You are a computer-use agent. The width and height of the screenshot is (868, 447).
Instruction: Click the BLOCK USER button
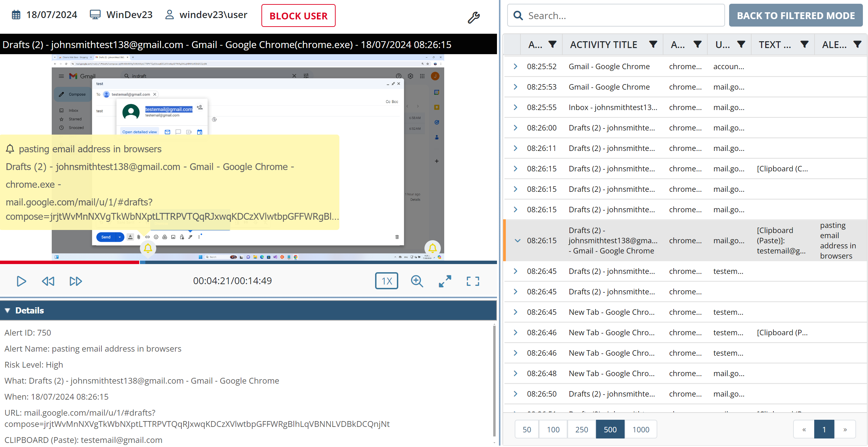(298, 16)
